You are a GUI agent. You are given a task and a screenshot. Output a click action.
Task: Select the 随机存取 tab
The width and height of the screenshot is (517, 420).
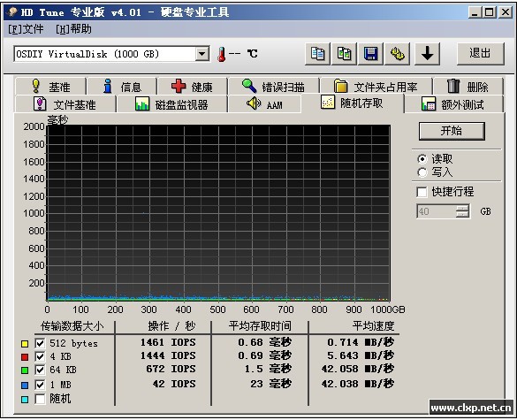point(353,103)
